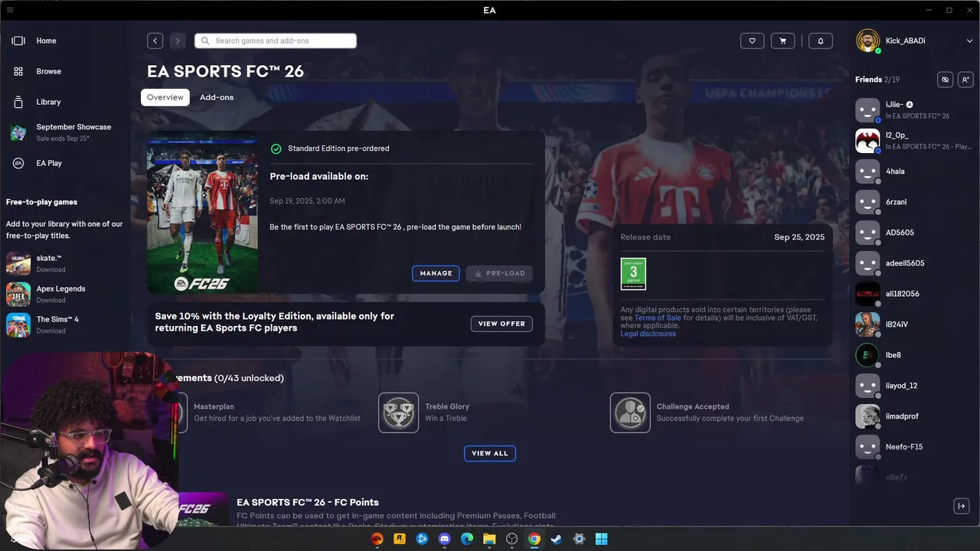Open EA app in taskbar

coord(377,539)
